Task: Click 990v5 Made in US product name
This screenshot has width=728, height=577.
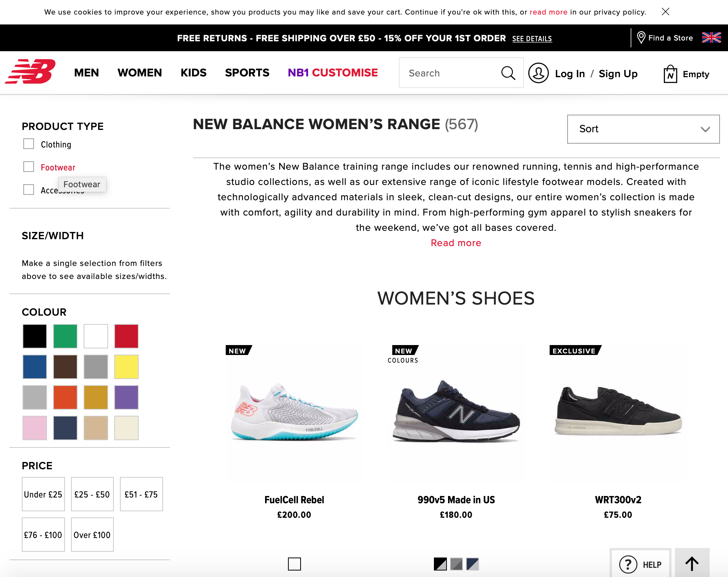Action: click(456, 500)
